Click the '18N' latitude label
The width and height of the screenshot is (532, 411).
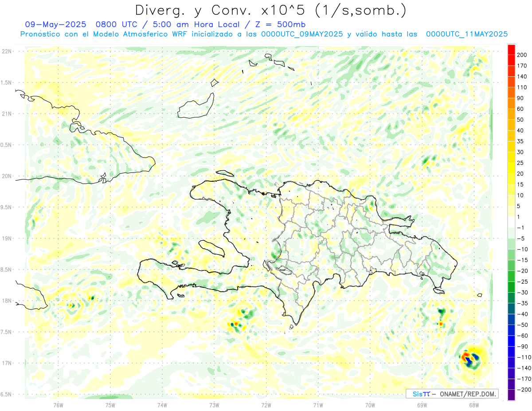6,301
